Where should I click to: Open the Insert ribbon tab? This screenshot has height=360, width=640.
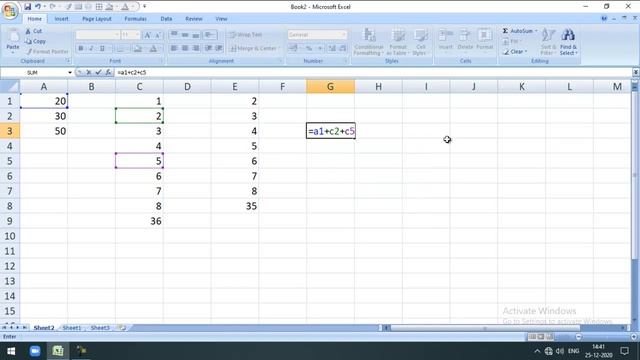tap(62, 19)
